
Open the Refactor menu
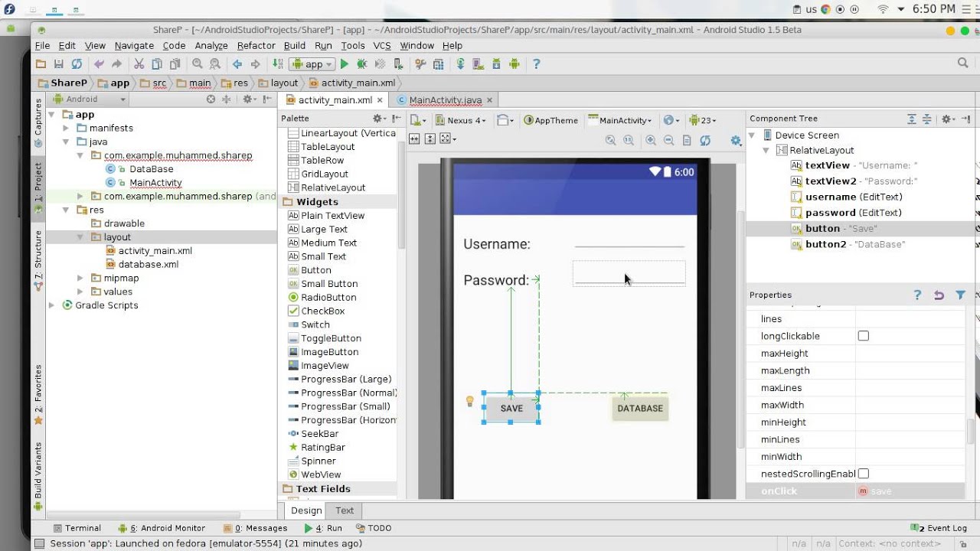[x=256, y=46]
